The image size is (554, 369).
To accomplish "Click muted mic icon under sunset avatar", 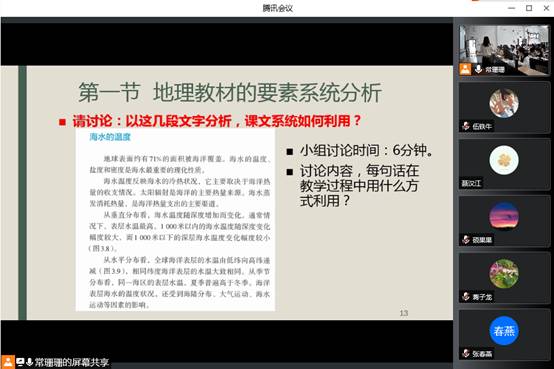I will [466, 240].
